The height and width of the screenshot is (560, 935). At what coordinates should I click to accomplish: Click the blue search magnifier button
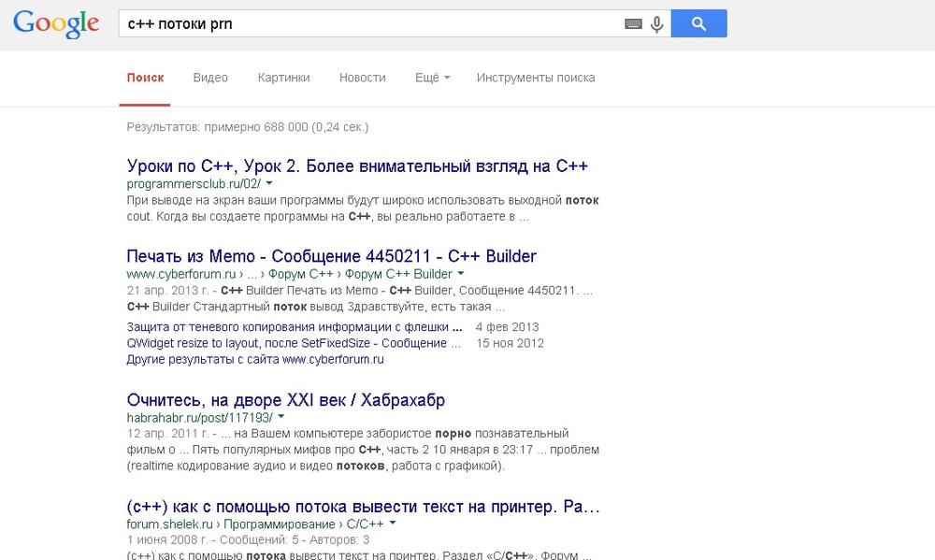coord(698,23)
